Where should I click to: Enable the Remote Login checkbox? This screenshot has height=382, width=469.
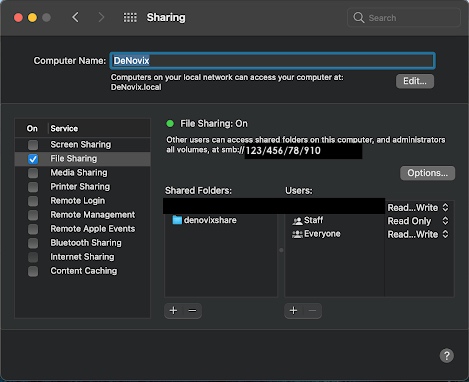(33, 201)
